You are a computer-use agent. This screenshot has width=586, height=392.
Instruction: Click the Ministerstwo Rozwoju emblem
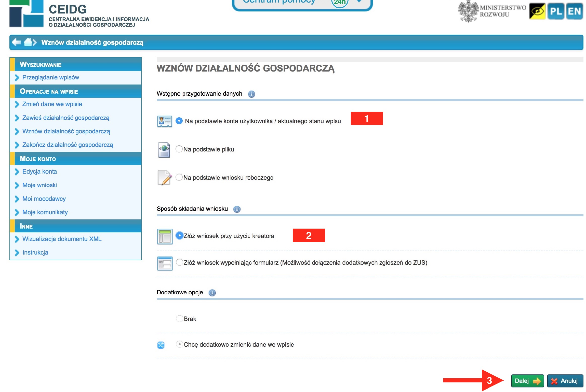[468, 11]
